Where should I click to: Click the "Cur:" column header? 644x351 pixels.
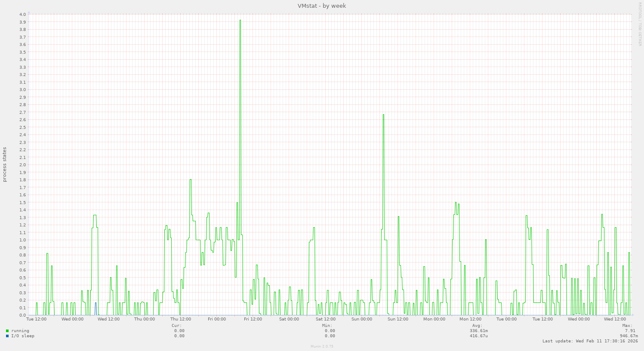176,326
